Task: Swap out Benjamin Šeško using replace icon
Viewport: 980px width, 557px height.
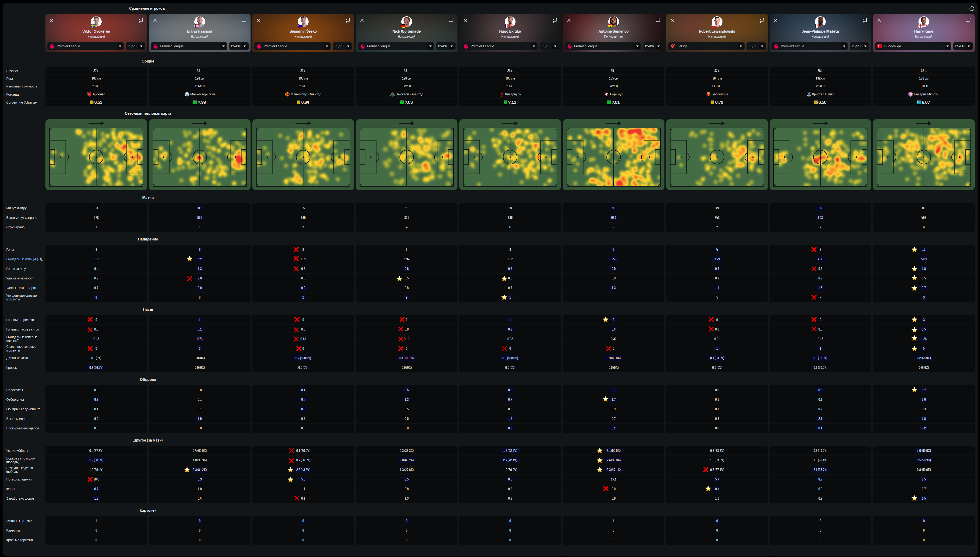Action: point(348,20)
